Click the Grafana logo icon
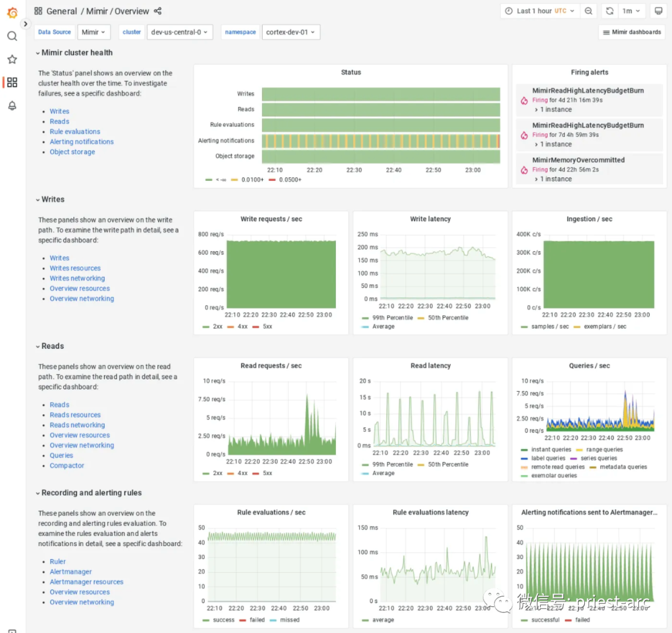 (12, 12)
